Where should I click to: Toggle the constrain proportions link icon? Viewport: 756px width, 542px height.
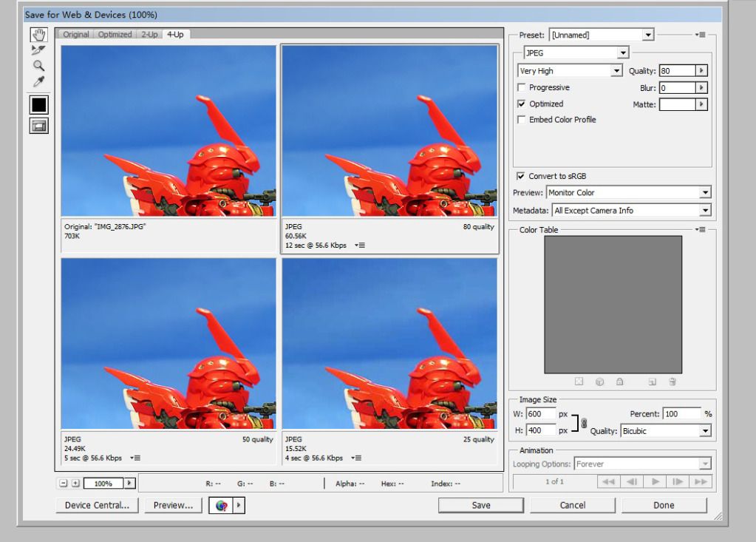click(x=584, y=423)
